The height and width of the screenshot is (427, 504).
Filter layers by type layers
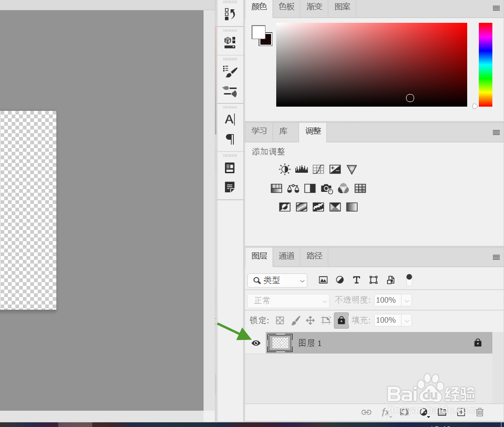coord(356,280)
